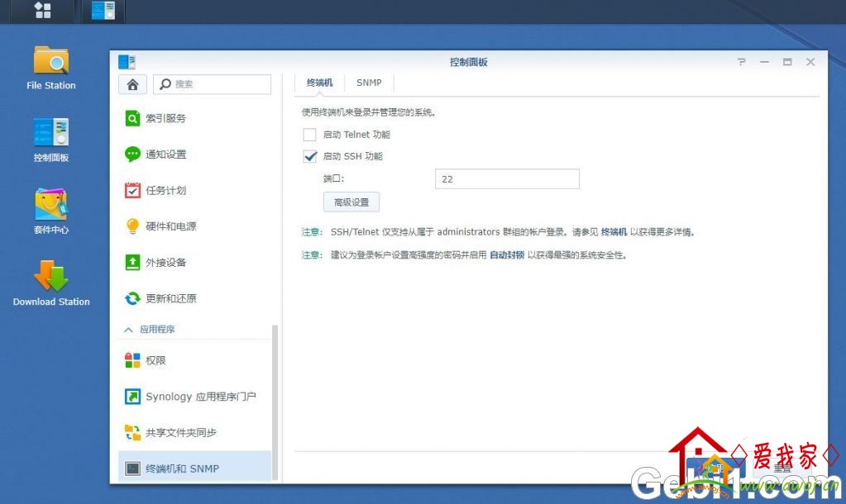Click the 高级设置 button
Image resolution: width=846 pixels, height=504 pixels.
coord(351,202)
